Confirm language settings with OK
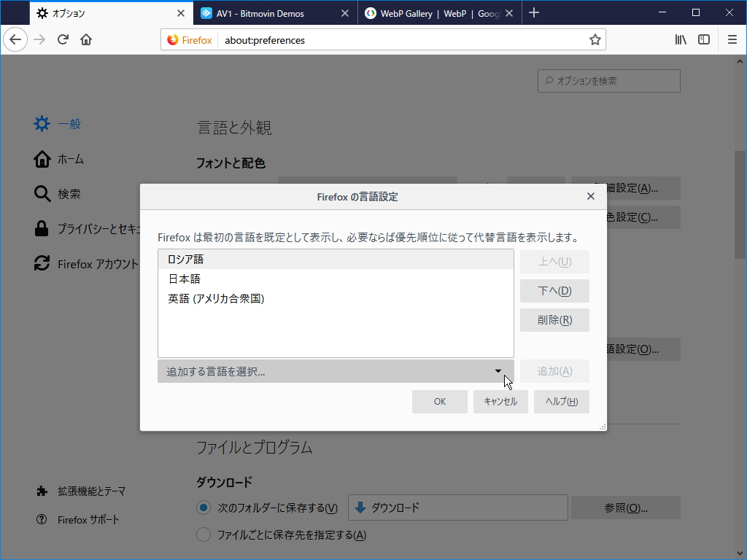Image resolution: width=747 pixels, height=560 pixels. (x=440, y=401)
